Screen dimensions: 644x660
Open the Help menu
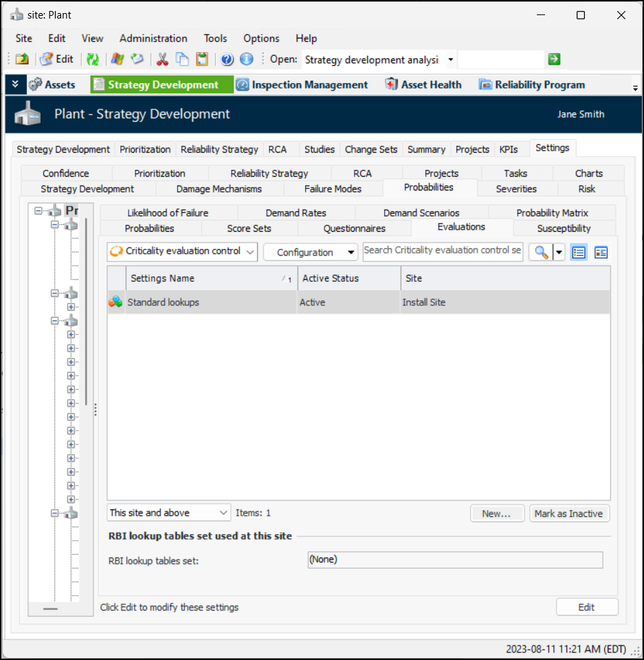pos(307,38)
